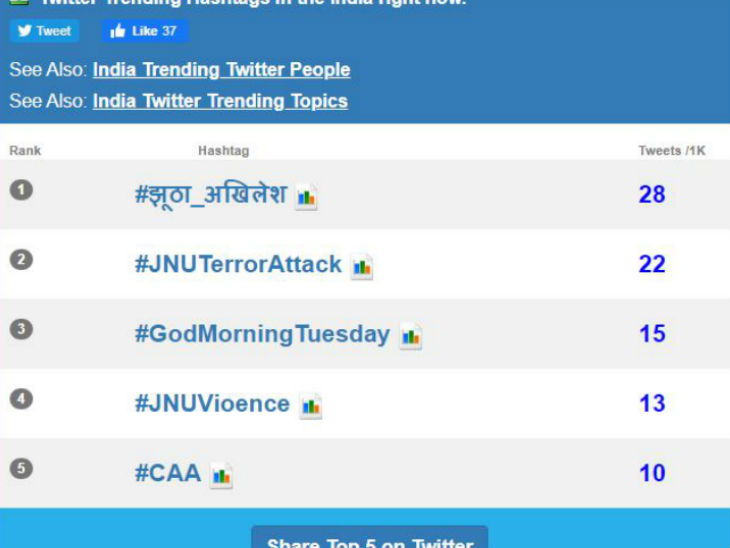
Task: Select the #JNUVioence hashtag link
Action: pos(212,404)
